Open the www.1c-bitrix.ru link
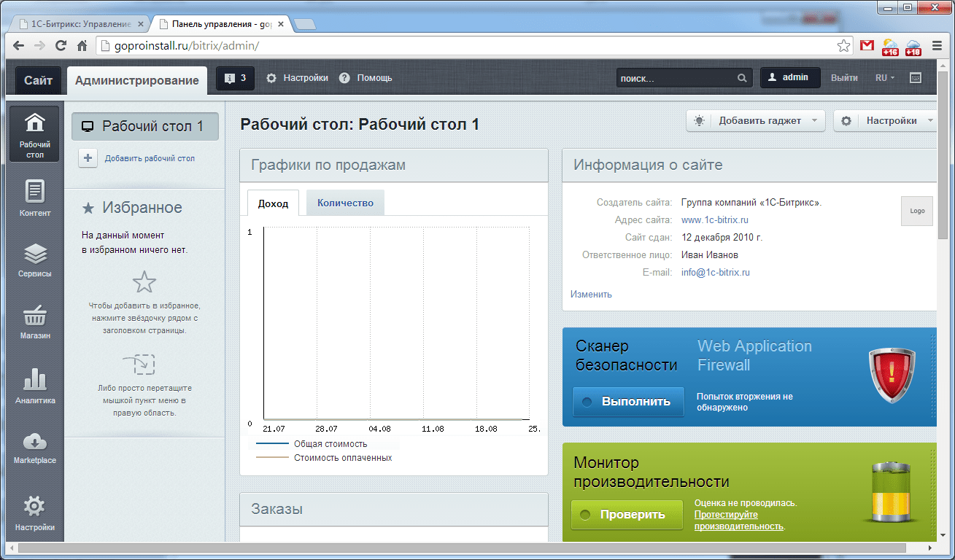Screen dimensions: 955x560 click(x=715, y=220)
